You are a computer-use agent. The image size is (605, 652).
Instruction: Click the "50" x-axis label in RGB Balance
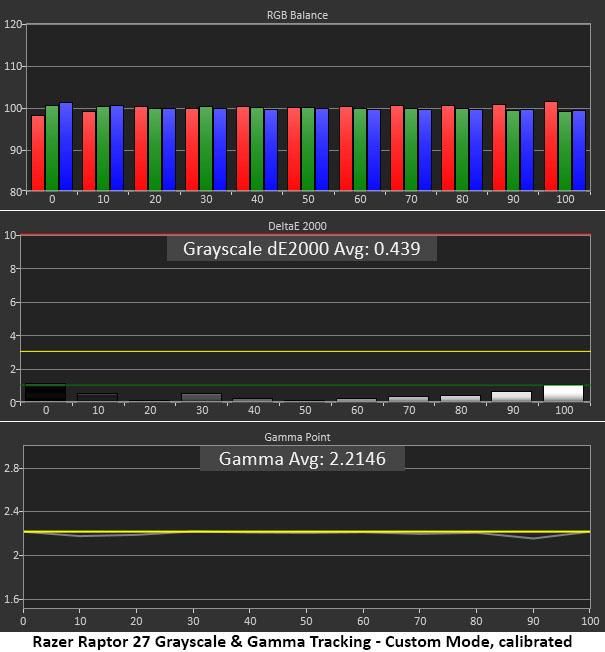pos(308,200)
